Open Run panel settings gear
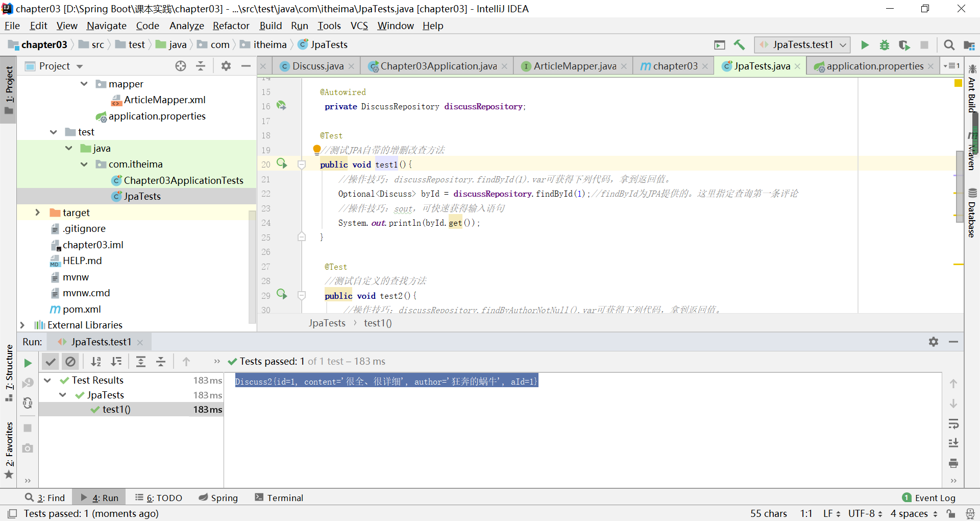The image size is (980, 521). [934, 342]
